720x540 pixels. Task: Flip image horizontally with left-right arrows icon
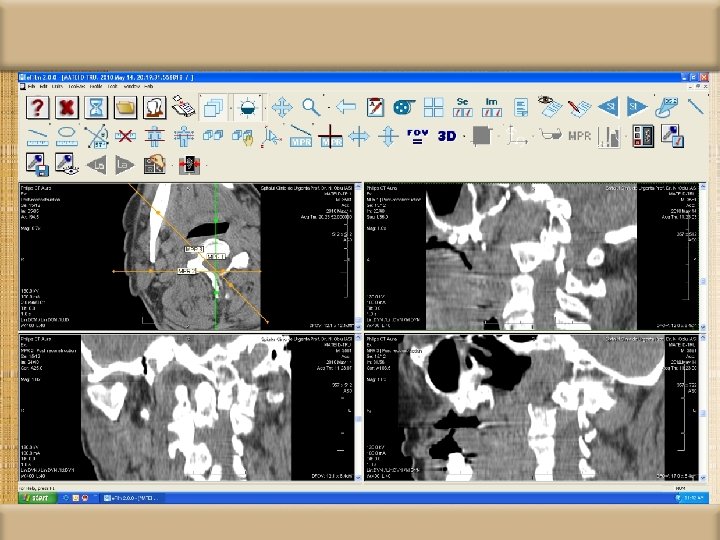click(x=359, y=136)
